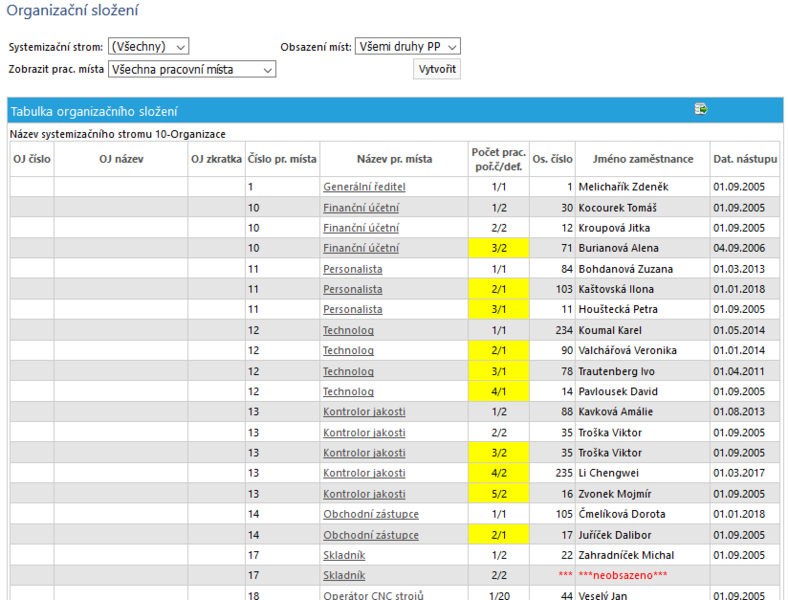Open Skladník link for Zahradníček Michal
The width and height of the screenshot is (788, 600).
[x=344, y=555]
